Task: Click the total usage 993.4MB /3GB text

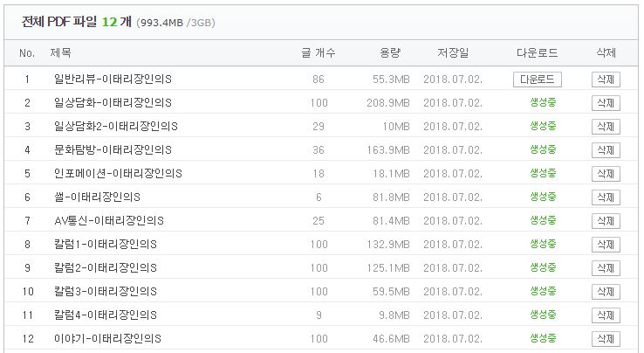Action: pos(175,23)
